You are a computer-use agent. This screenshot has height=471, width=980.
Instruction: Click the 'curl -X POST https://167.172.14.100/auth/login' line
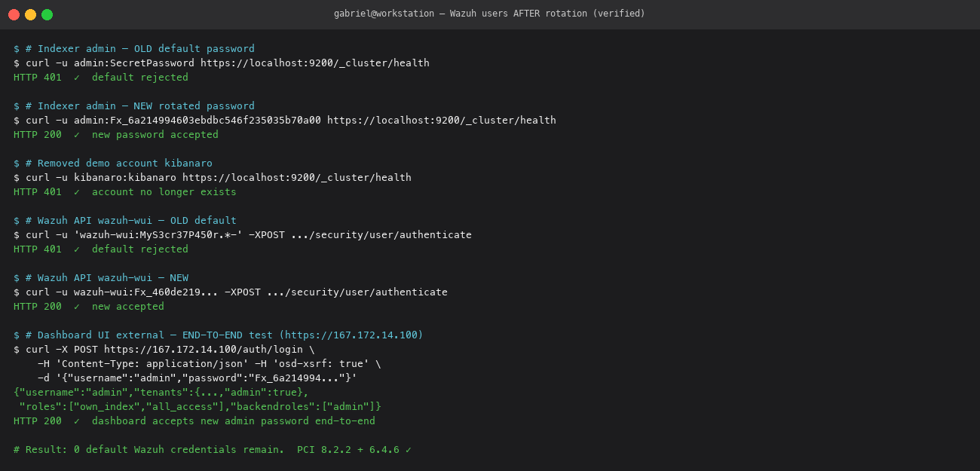(x=164, y=350)
